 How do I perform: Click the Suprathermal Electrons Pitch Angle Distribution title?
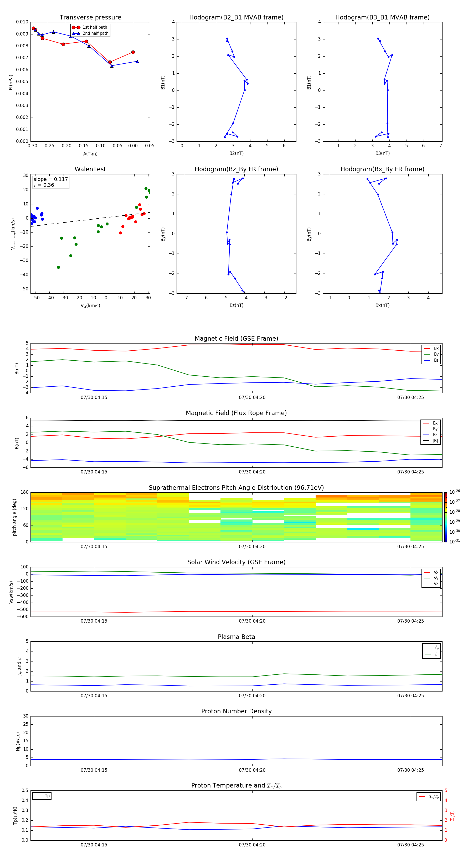tap(236, 488)
